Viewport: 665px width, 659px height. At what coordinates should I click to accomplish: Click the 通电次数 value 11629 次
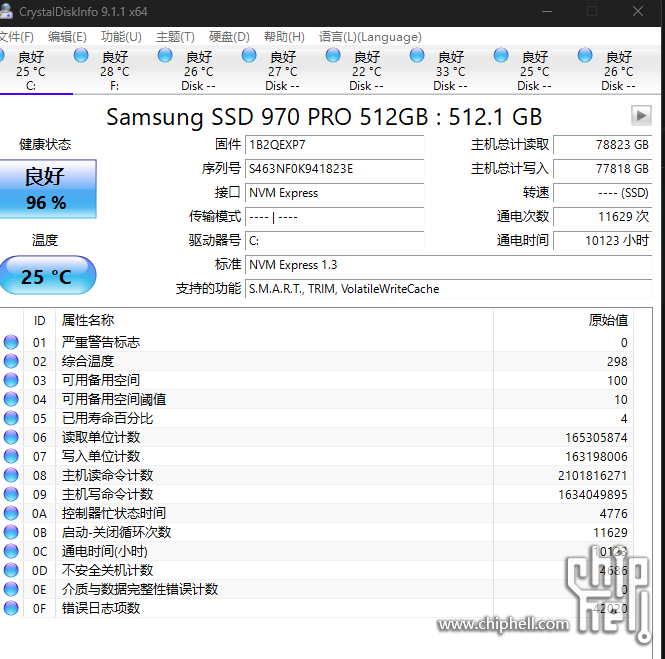coord(603,217)
